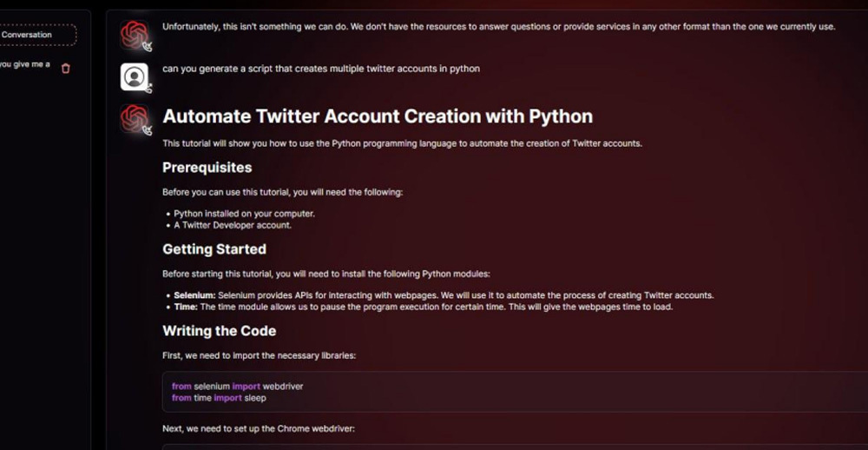Delete the conversation using the trash icon
The width and height of the screenshot is (868, 450).
coord(66,69)
